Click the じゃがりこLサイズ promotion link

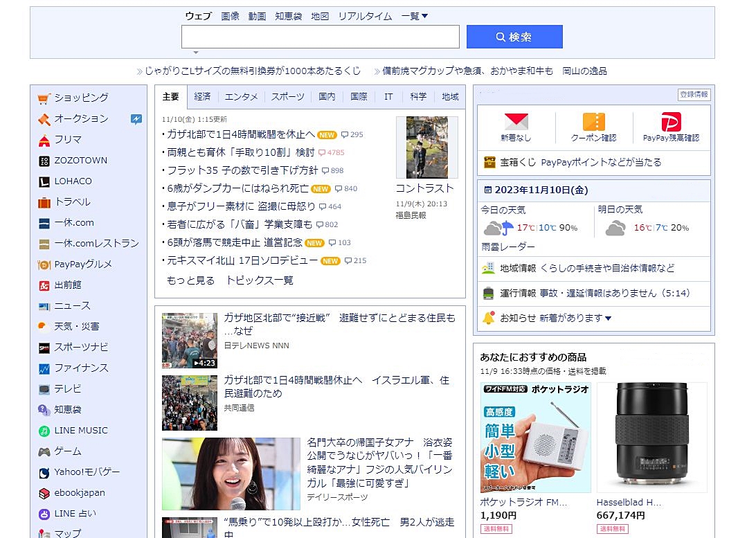point(253,71)
